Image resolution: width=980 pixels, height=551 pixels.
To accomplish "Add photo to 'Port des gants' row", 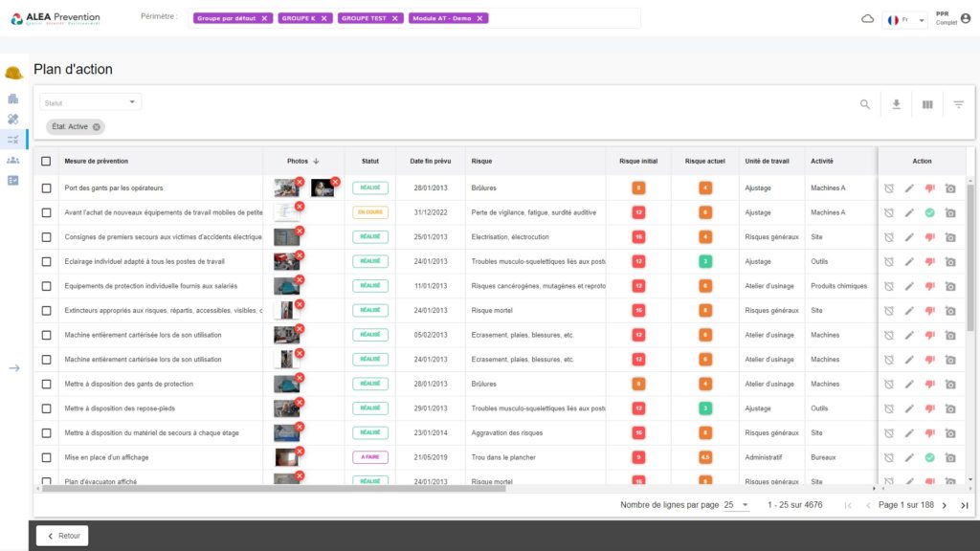I will click(950, 188).
